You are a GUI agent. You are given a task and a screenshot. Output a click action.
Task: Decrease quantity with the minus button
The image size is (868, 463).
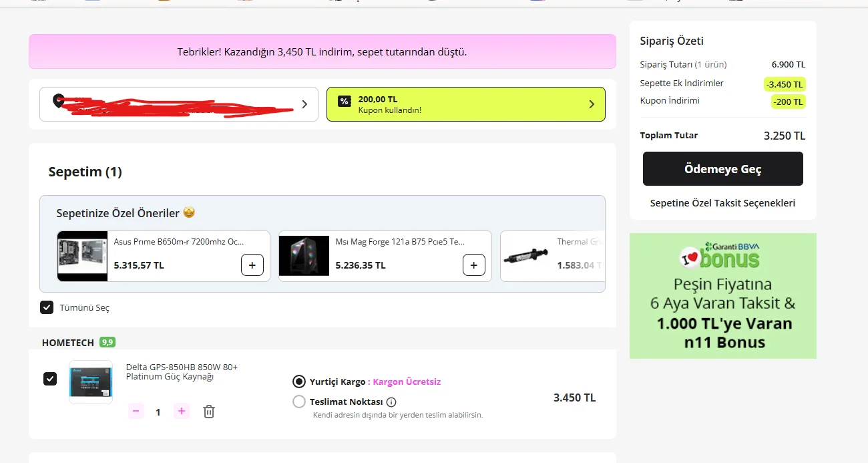point(136,412)
